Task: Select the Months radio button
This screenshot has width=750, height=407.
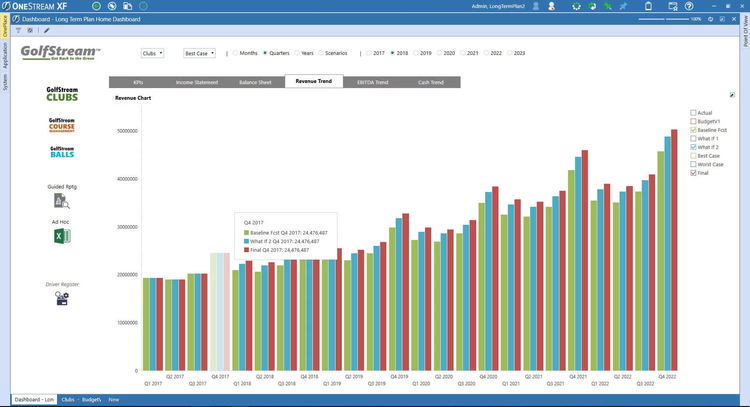Action: [x=235, y=53]
